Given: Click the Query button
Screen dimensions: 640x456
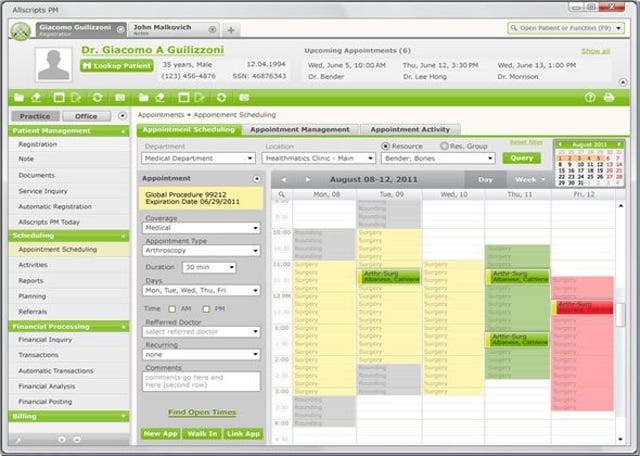Looking at the screenshot, I should 522,158.
